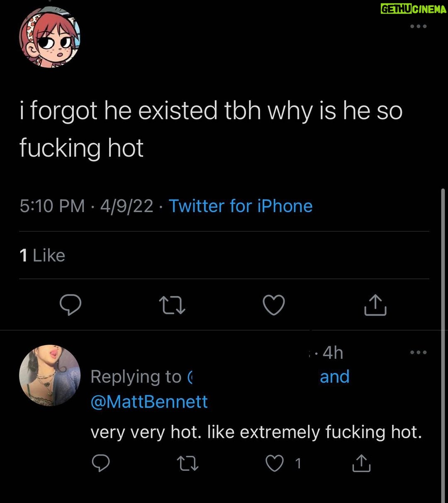Click the "4h" timestamp on the reply
Screen dimensions: 448x503
(333, 353)
